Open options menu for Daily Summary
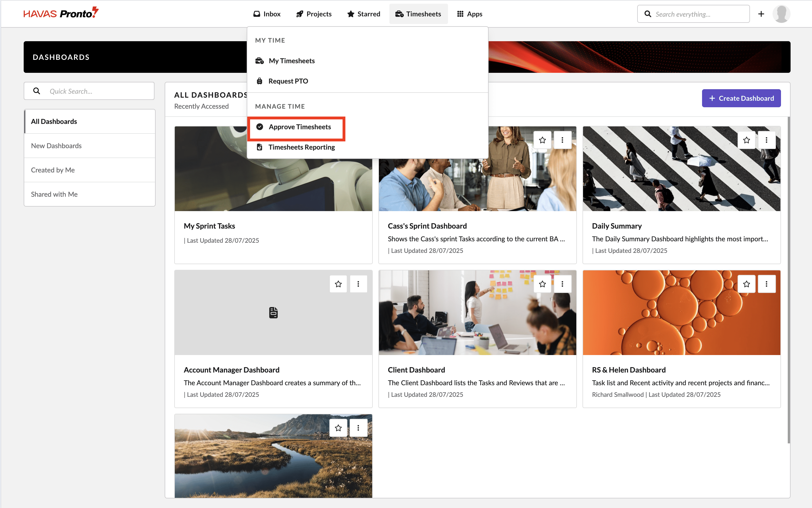812x508 pixels. (766, 140)
